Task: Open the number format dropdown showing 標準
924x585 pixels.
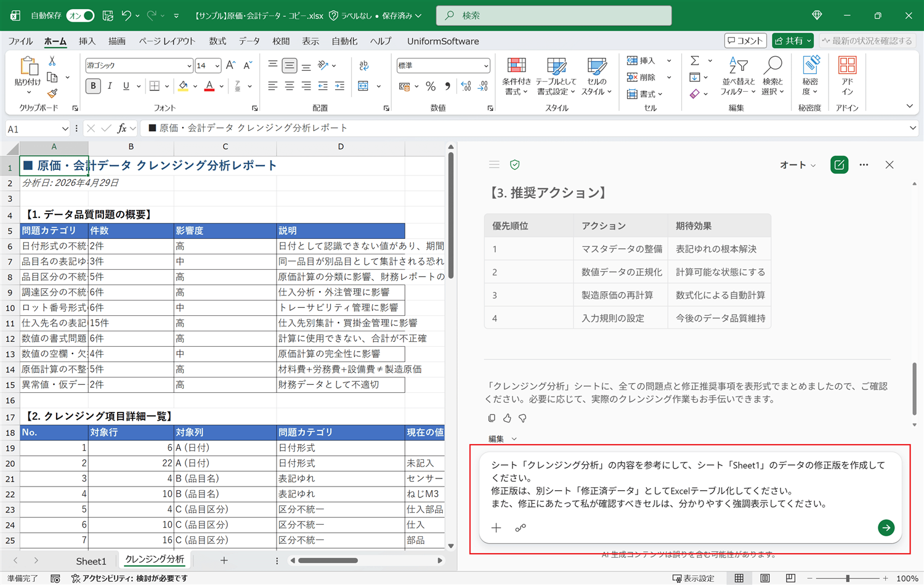Action: point(485,65)
